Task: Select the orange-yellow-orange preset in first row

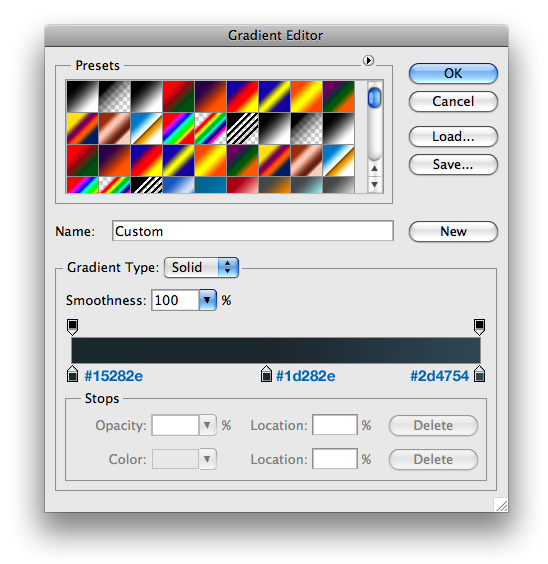Action: [x=306, y=96]
